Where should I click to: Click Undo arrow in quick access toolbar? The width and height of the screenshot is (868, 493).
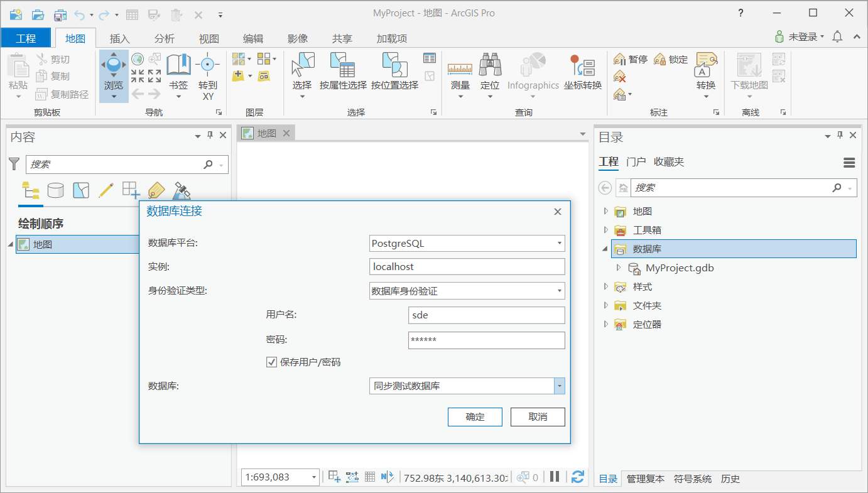[79, 14]
